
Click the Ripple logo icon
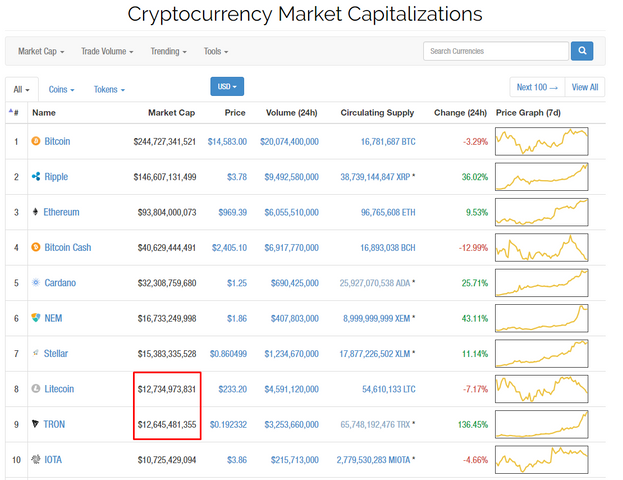point(36,176)
